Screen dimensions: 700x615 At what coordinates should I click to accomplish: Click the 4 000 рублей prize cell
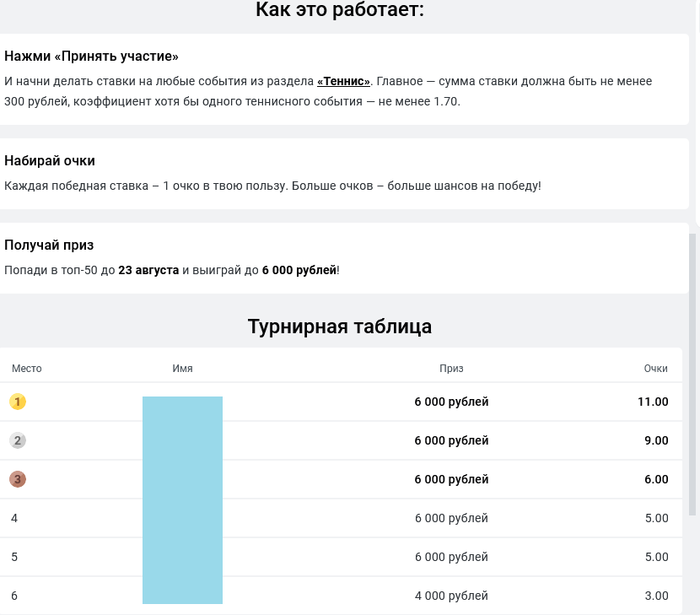451,596
